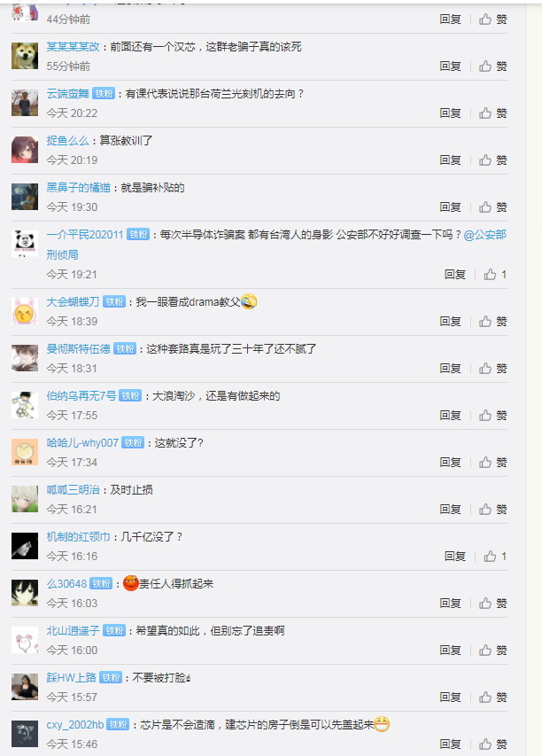Image resolution: width=542 pixels, height=756 pixels.
Task: Reply to 北山逍遥子's comment at 16:00
Action: click(x=451, y=651)
